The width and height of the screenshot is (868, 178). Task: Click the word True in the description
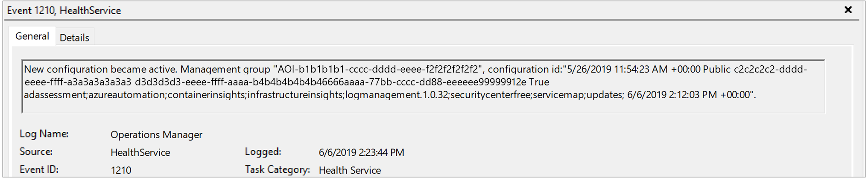[539, 82]
